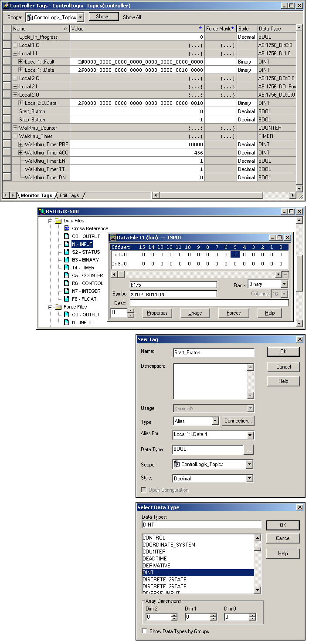The image size is (309, 644).
Task: Click the Desc field in Data File I1
Action: (x=209, y=303)
